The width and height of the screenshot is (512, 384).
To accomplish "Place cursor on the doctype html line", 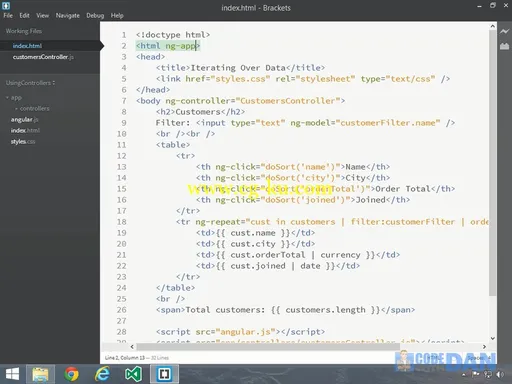I will click(x=173, y=35).
